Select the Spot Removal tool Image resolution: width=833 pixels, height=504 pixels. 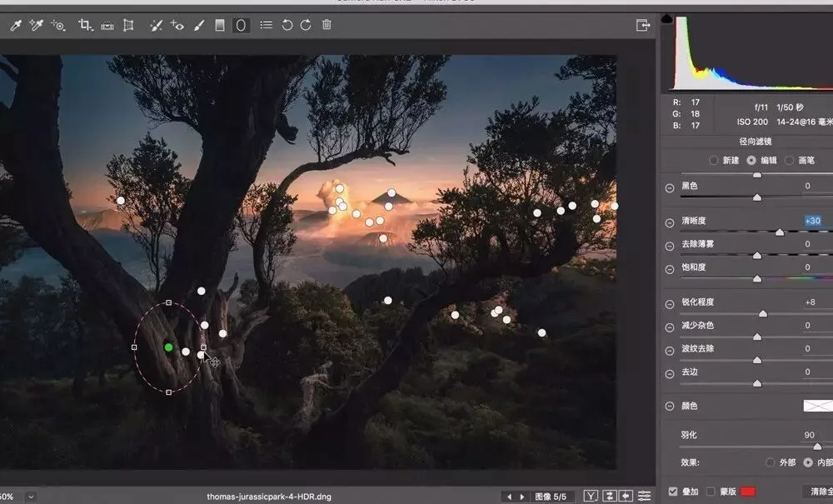[156, 25]
